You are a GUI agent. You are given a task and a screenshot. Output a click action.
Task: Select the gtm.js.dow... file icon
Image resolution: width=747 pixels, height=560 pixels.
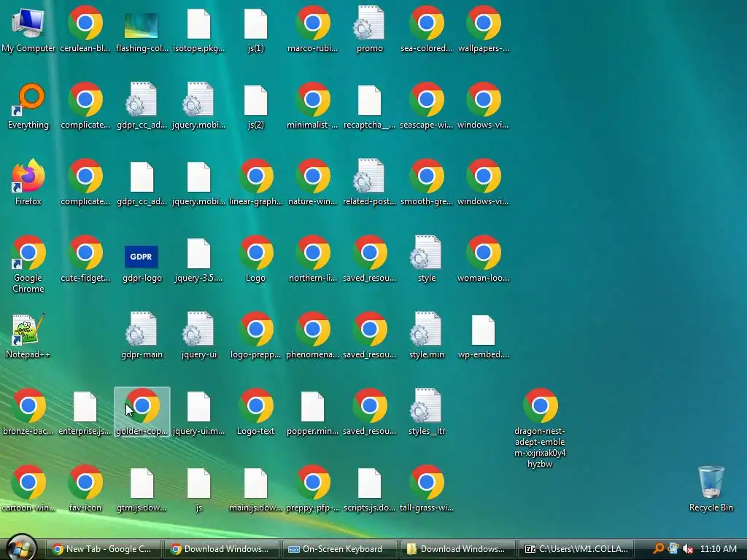142,489
